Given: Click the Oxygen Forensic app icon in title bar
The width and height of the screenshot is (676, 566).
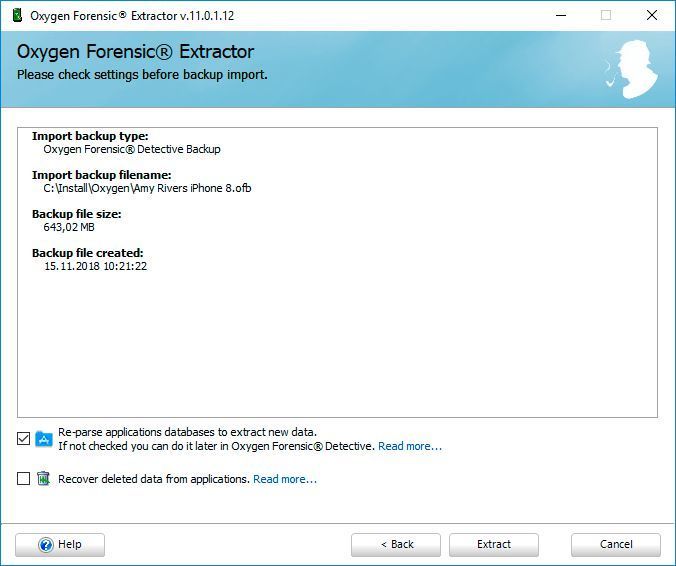Looking at the screenshot, I should click(x=17, y=16).
